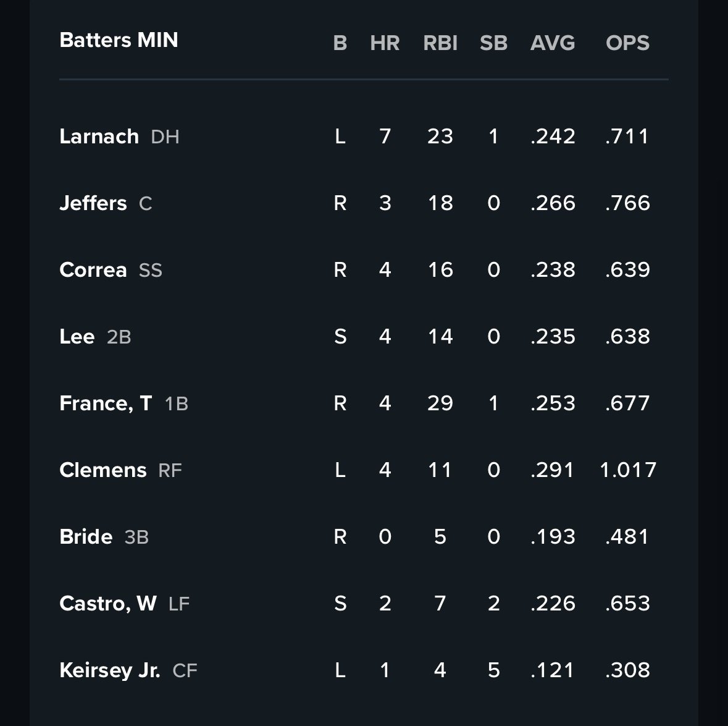Open the France, T player link

[x=106, y=403]
